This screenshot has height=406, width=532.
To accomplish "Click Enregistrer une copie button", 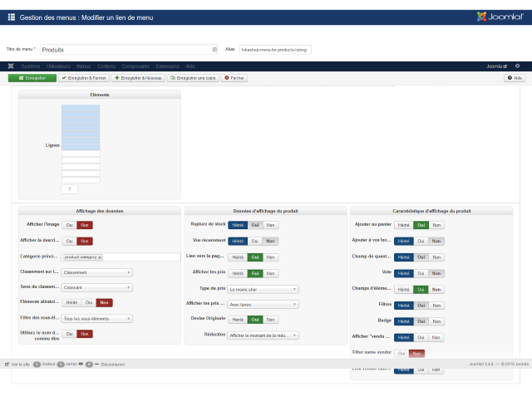I will coord(193,78).
